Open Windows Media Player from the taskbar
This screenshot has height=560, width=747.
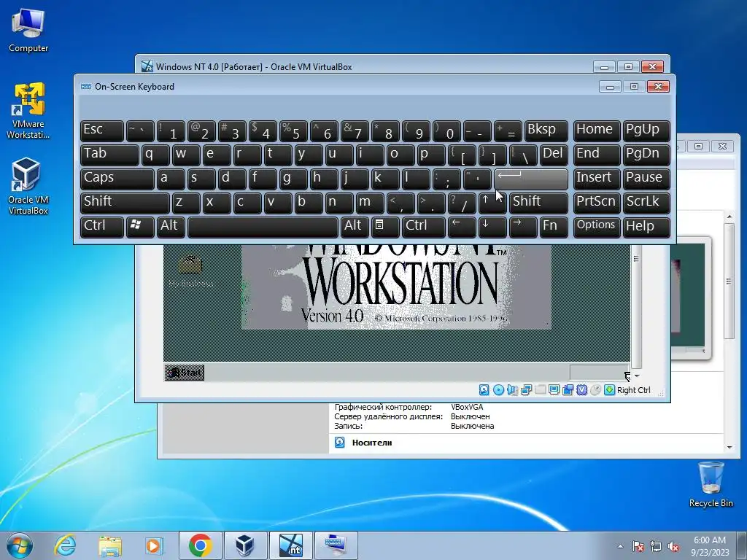click(x=154, y=545)
